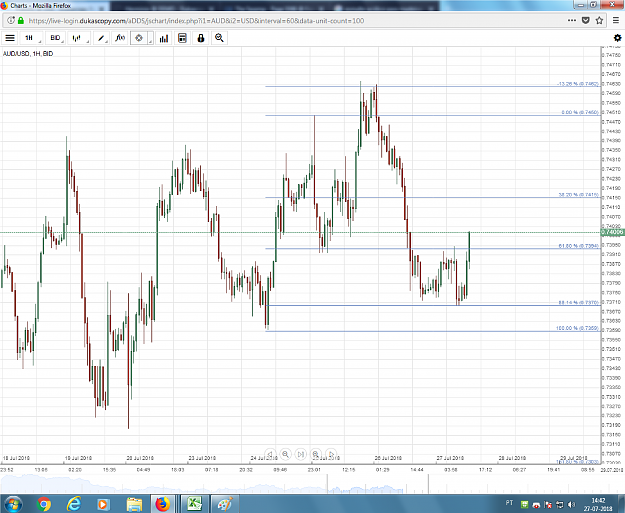Screen dimensions: 625x513
Task: Click the current price label on price axis
Action: (612, 232)
